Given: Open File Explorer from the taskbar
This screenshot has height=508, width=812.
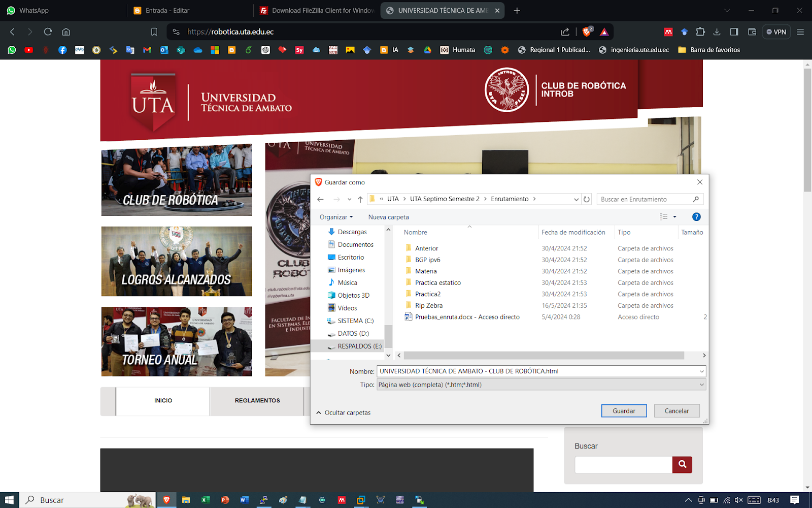Looking at the screenshot, I should pos(186,500).
